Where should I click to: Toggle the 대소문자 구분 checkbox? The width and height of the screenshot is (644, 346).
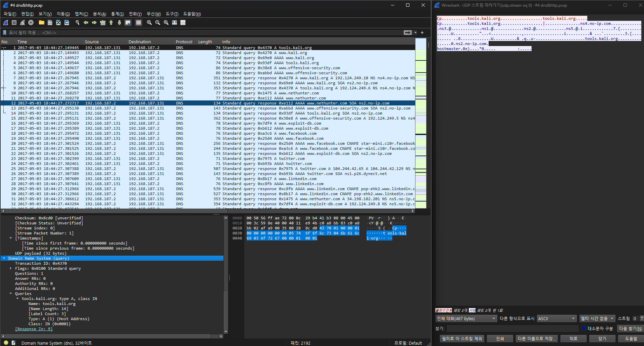click(584, 328)
